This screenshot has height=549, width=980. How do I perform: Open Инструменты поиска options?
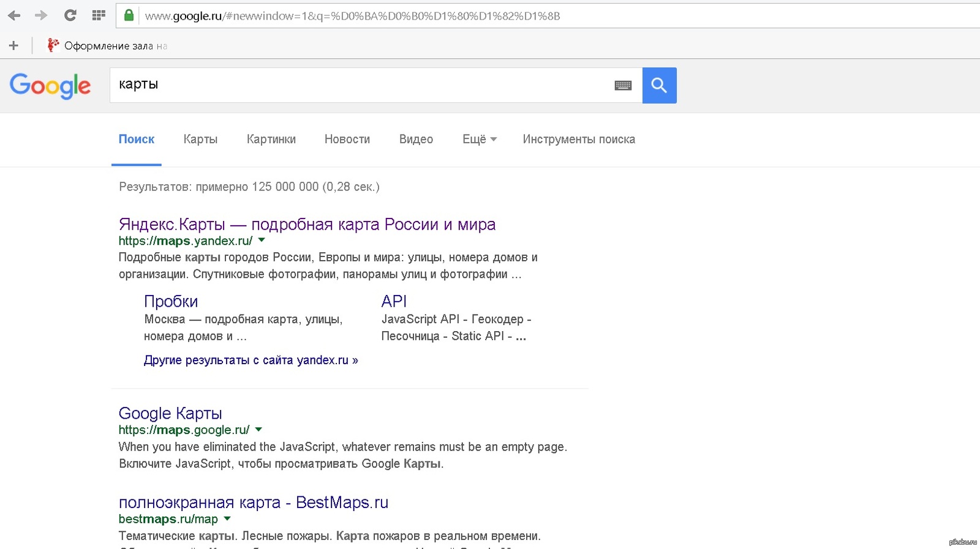578,140
